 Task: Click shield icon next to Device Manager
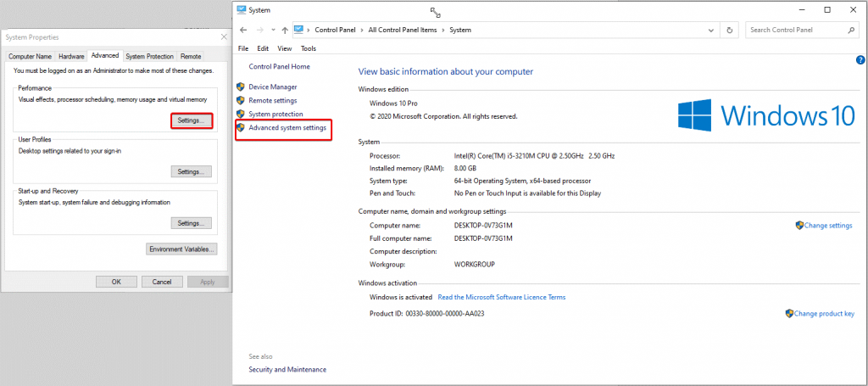[240, 87]
